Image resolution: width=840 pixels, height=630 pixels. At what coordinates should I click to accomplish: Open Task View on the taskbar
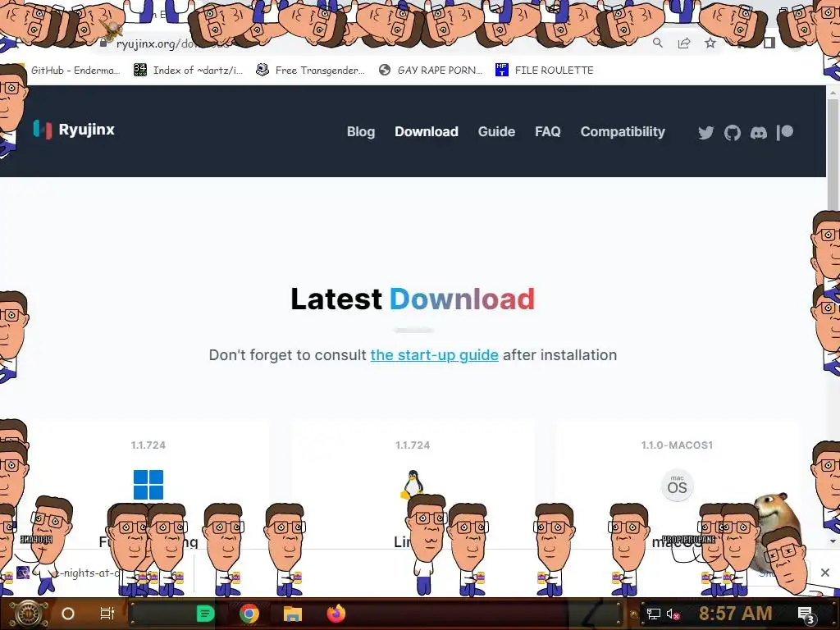pyautogui.click(x=107, y=614)
